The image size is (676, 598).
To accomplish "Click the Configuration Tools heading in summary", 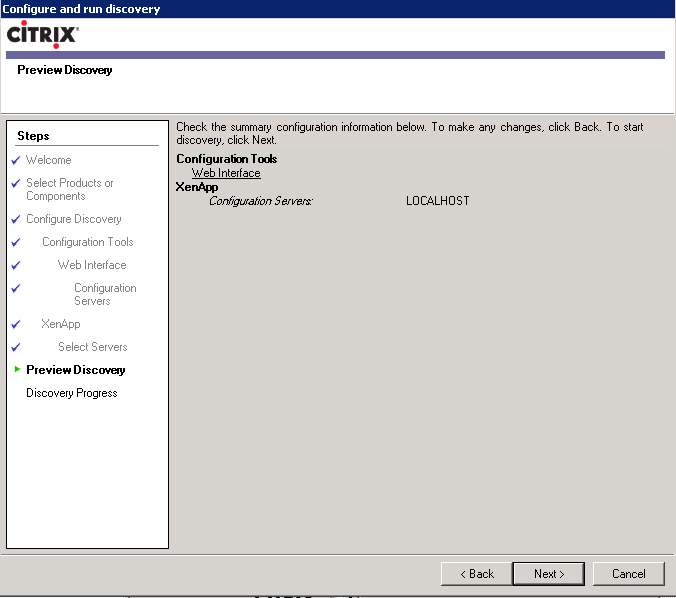I will pos(227,159).
